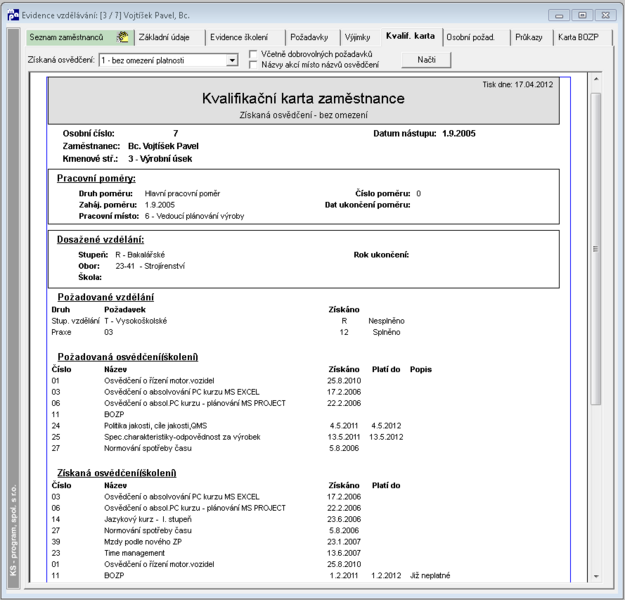
Task: Click the scrollbar up arrow
Action: (596, 79)
